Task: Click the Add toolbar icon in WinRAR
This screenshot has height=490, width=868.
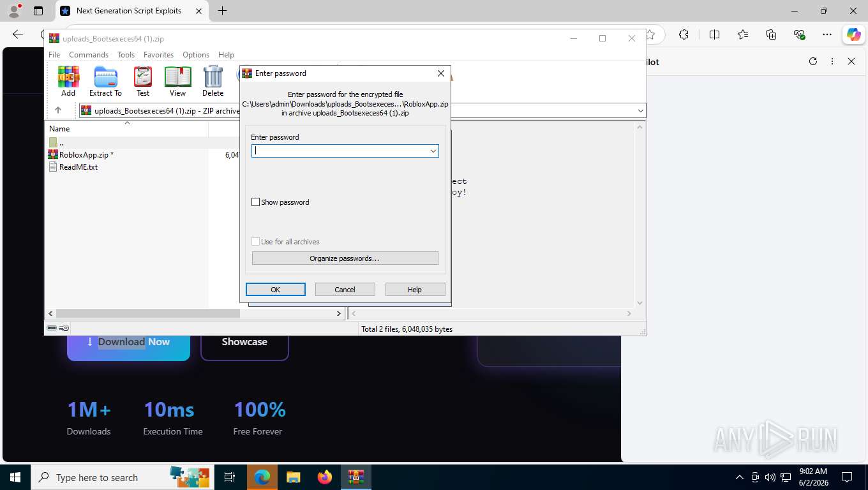Action: pos(68,82)
